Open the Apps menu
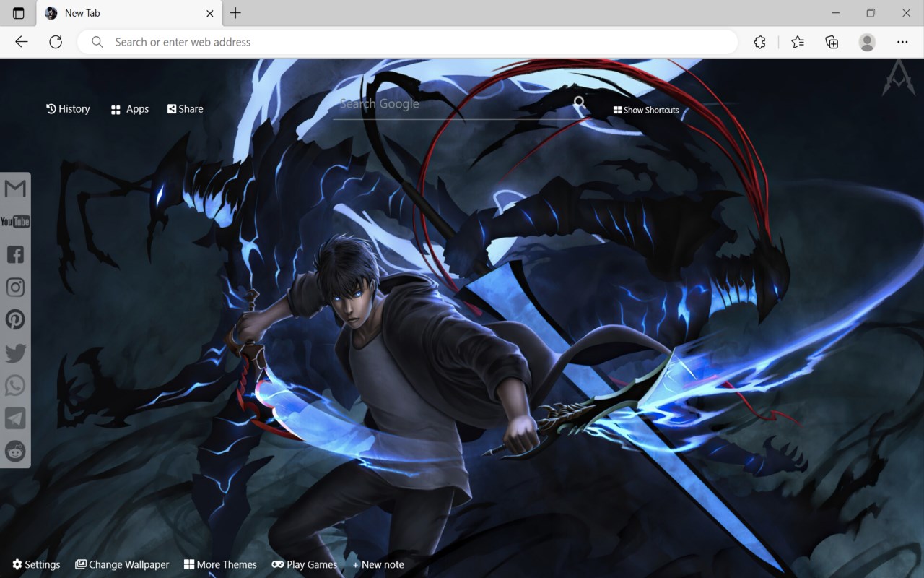This screenshot has width=924, height=578. click(x=130, y=109)
